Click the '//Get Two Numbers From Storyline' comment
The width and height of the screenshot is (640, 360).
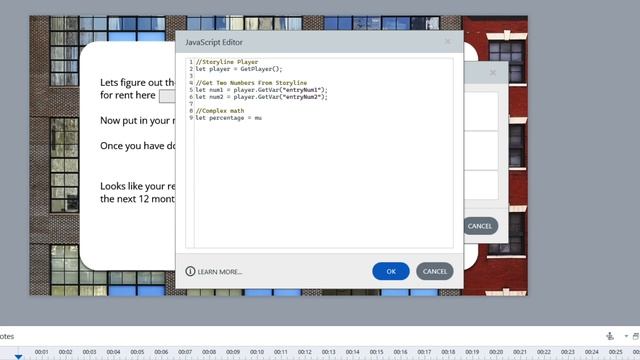coord(251,83)
